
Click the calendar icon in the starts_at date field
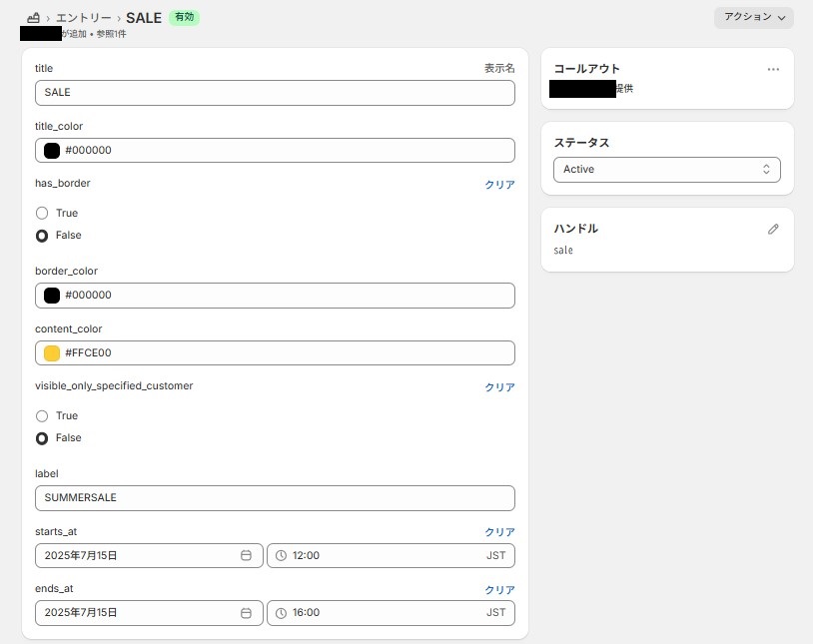point(246,555)
